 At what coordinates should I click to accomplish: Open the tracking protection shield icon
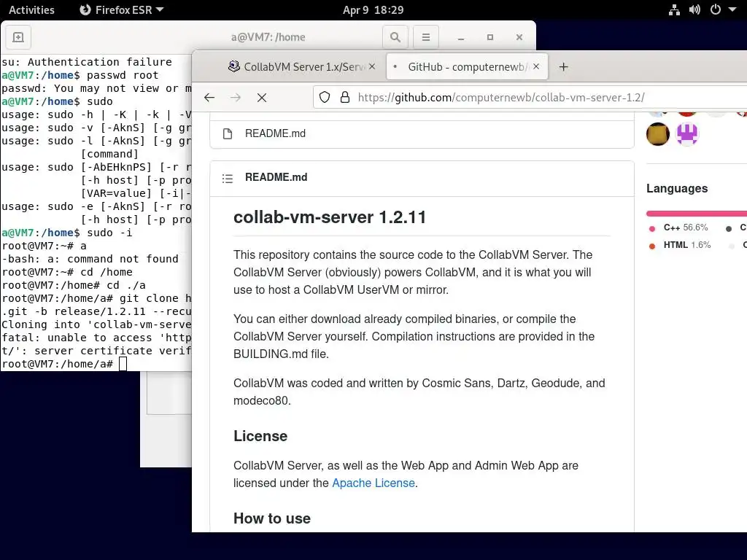coord(325,98)
